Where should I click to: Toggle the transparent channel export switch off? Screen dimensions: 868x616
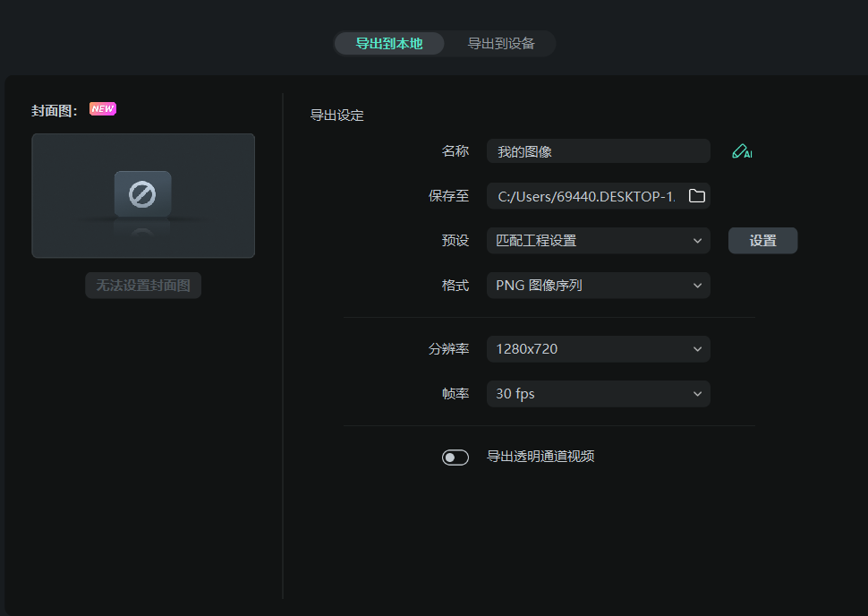(455, 457)
